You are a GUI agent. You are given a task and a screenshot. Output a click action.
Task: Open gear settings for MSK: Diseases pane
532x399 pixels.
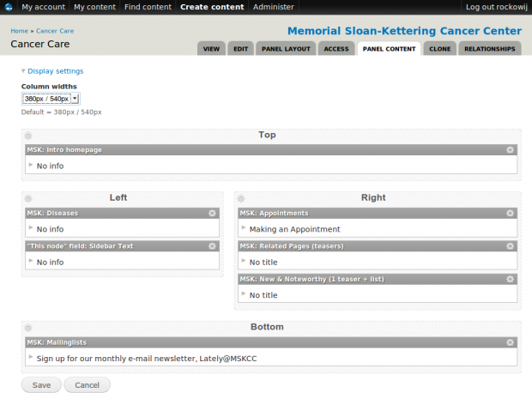[x=212, y=213]
